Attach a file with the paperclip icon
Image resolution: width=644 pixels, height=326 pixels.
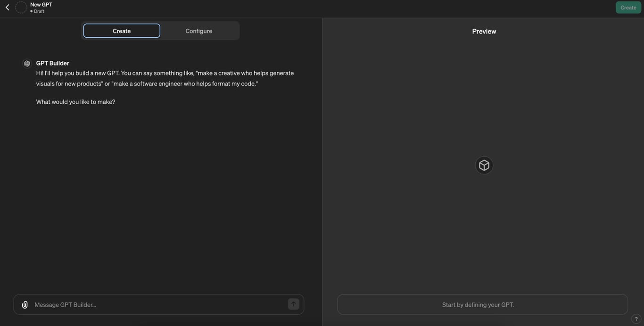tap(25, 305)
